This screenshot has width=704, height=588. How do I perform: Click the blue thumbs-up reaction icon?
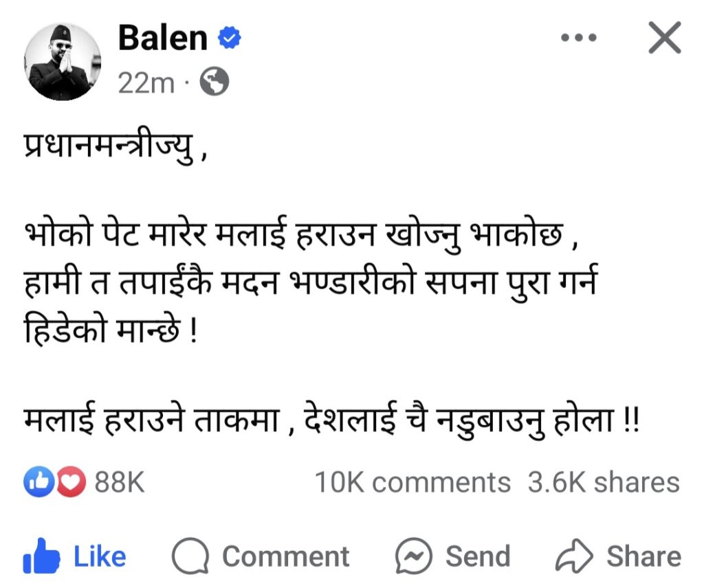(39, 482)
